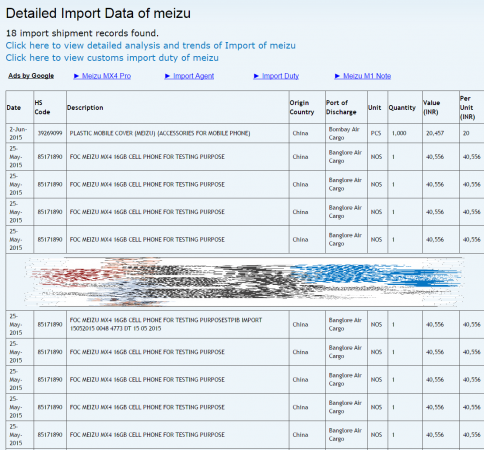Click the blurred banner ad in the table
Viewport: 484px width, 450px height.
pos(244,282)
